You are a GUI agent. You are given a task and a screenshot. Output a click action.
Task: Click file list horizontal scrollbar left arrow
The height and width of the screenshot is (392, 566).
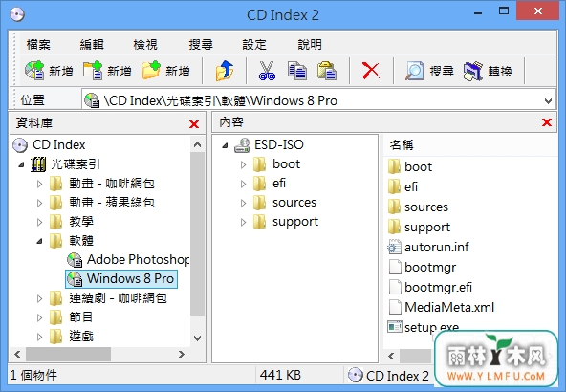pyautogui.click(x=391, y=356)
